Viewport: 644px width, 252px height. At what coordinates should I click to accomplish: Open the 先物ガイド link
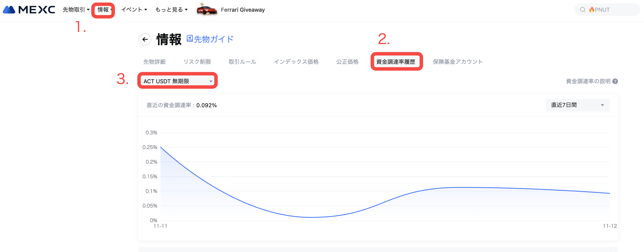point(214,39)
